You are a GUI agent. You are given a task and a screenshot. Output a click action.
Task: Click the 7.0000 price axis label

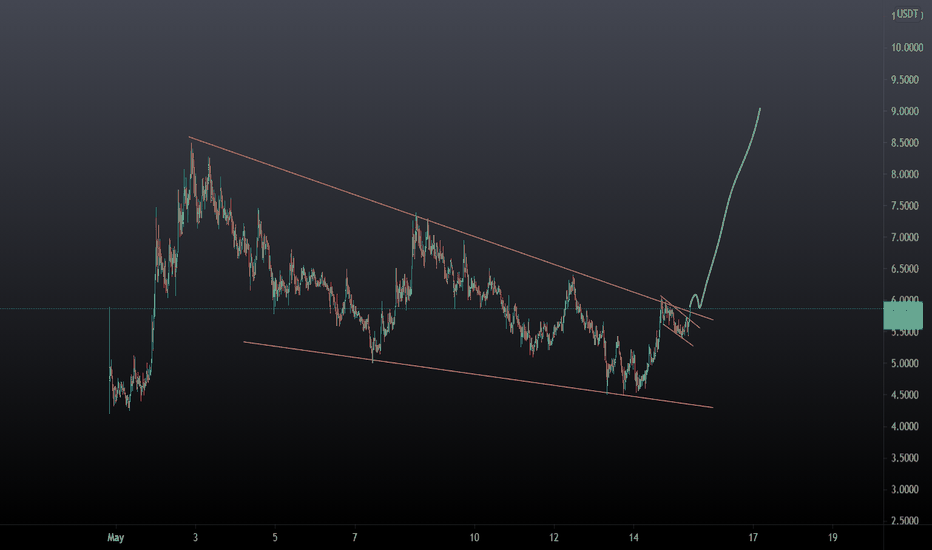(904, 237)
